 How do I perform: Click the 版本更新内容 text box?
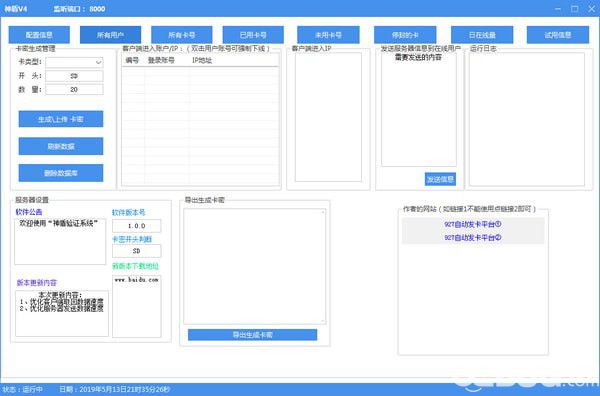pyautogui.click(x=62, y=314)
